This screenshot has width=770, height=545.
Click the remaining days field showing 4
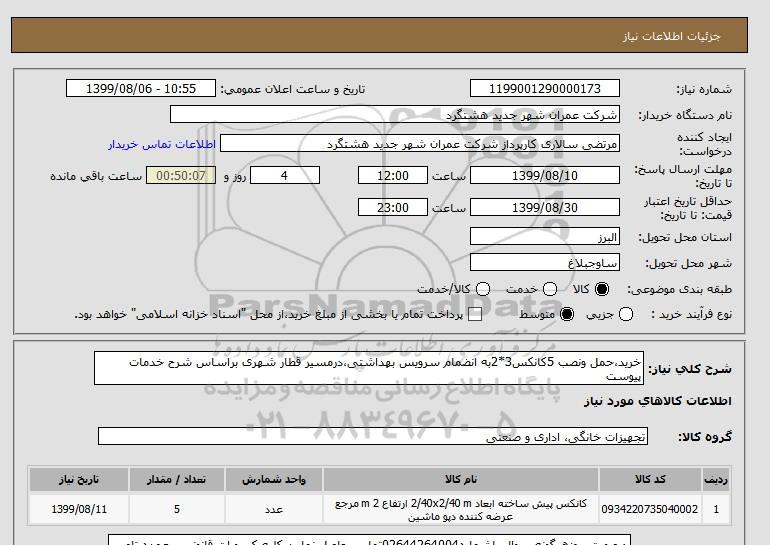285,175
